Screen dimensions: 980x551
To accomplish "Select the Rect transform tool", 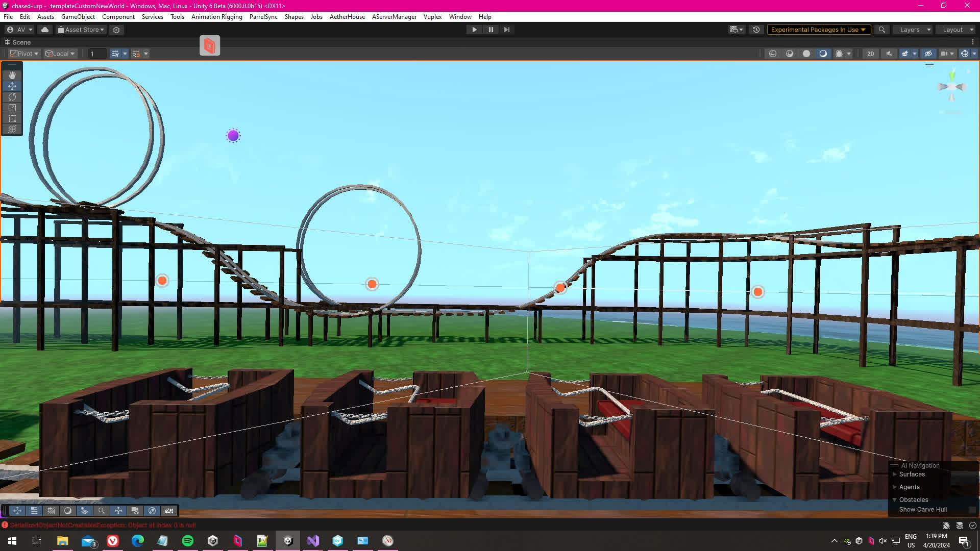I will 12,118.
